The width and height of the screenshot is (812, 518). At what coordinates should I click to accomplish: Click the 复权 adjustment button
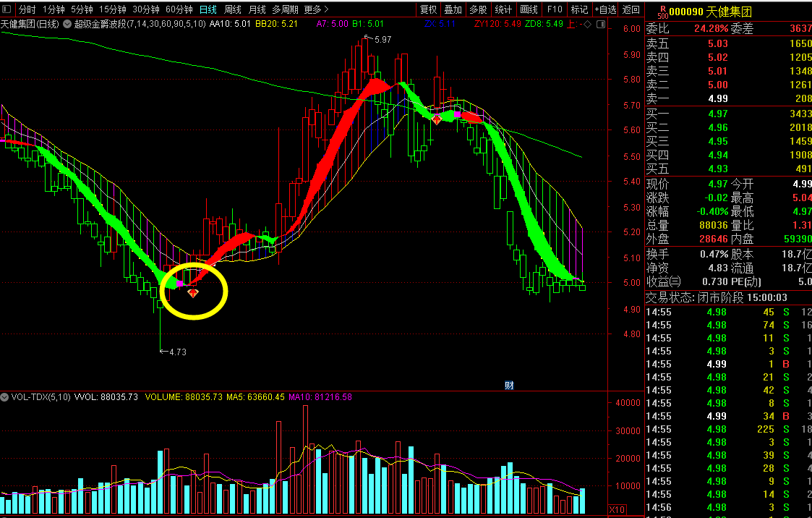tap(428, 9)
